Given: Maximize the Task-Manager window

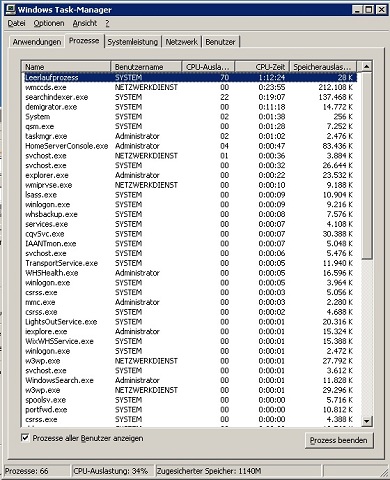Looking at the screenshot, I should 368,10.
